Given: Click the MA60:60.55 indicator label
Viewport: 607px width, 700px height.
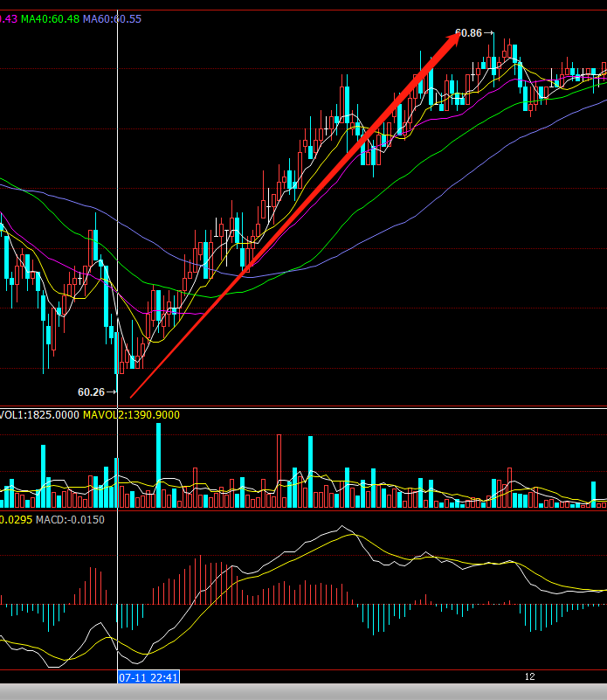Looking at the screenshot, I should pos(112,18).
